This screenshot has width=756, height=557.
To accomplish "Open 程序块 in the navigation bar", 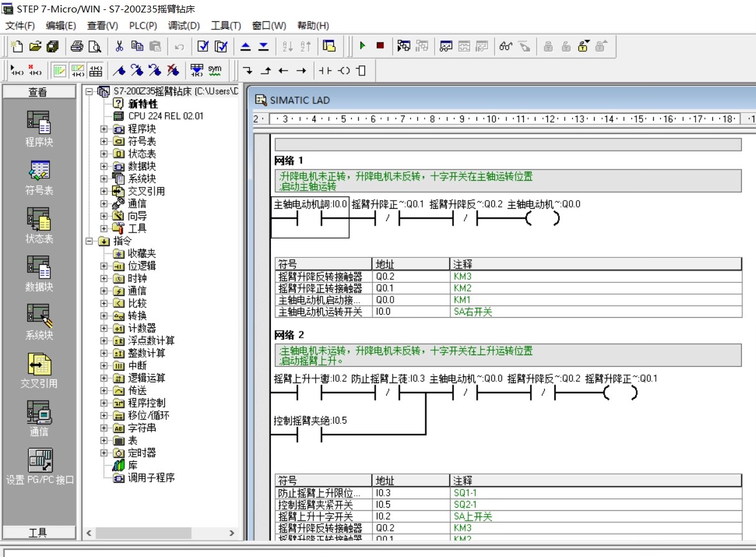I will [39, 129].
